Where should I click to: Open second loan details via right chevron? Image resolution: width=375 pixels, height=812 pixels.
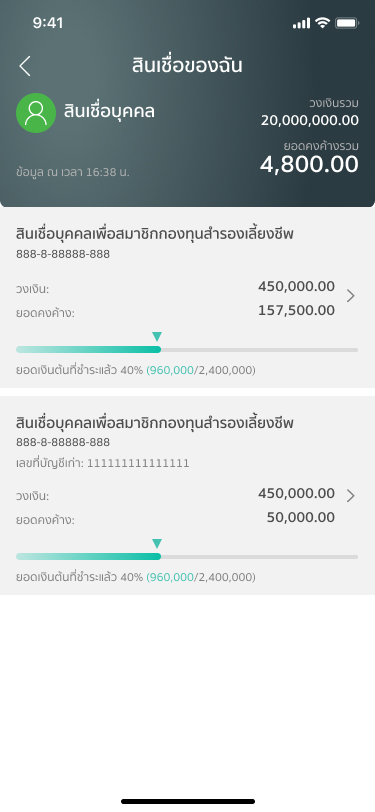pos(351,496)
